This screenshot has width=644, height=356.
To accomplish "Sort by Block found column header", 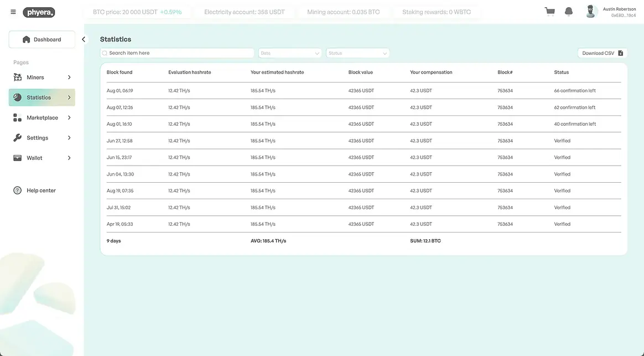I will tap(120, 73).
